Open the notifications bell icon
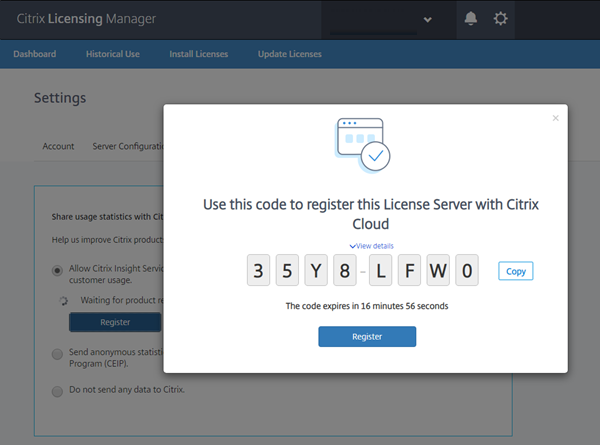The height and width of the screenshot is (445, 600). tap(471, 18)
